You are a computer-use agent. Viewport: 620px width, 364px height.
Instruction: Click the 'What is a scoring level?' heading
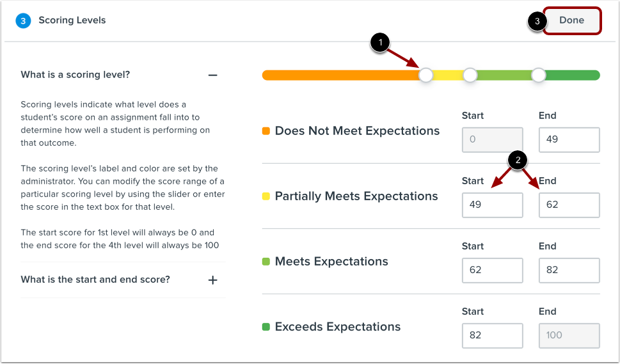coord(76,75)
